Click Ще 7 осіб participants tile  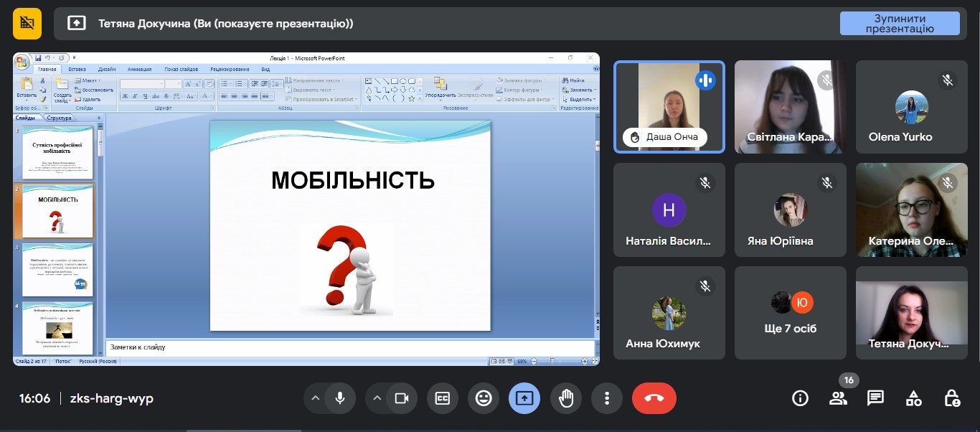coord(791,313)
